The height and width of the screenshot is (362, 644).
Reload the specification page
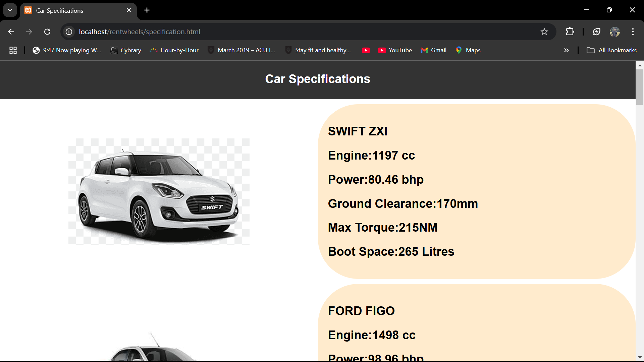pos(47,32)
